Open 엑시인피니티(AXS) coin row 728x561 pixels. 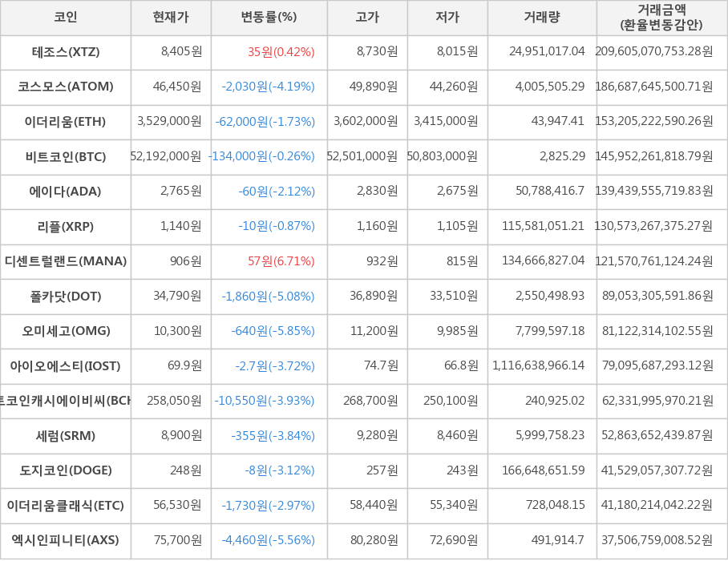[x=66, y=540]
